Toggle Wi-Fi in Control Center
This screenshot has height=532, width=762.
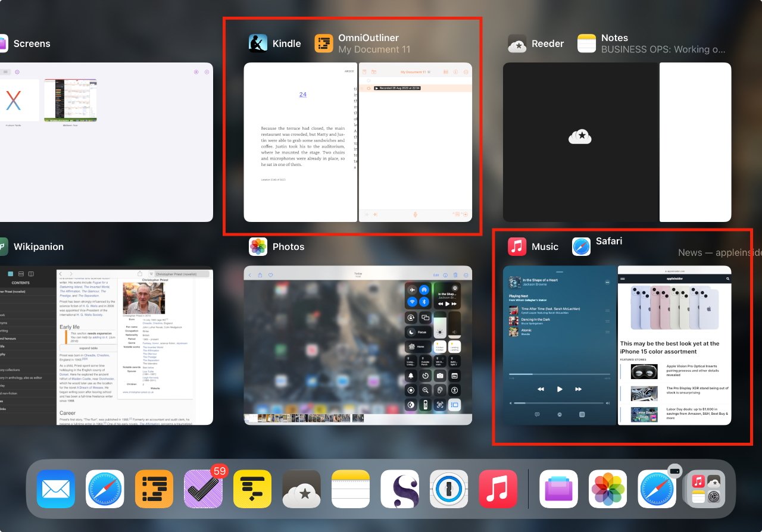[411, 301]
